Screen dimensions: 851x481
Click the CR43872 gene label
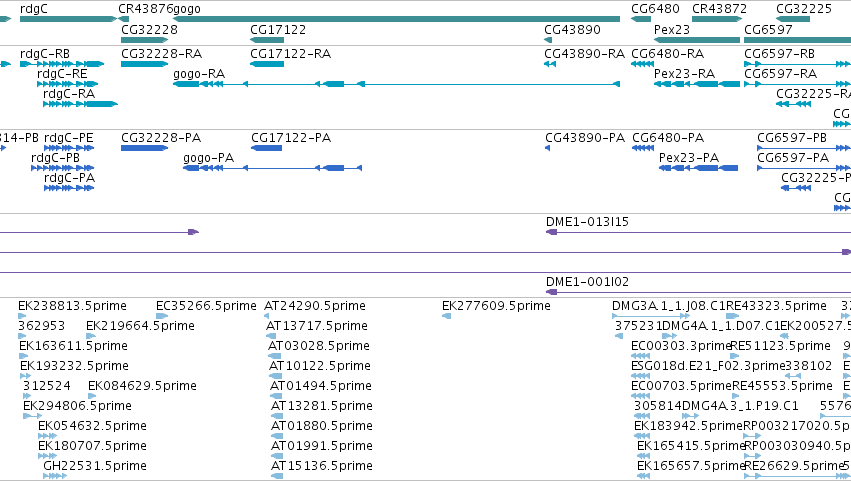tap(719, 9)
